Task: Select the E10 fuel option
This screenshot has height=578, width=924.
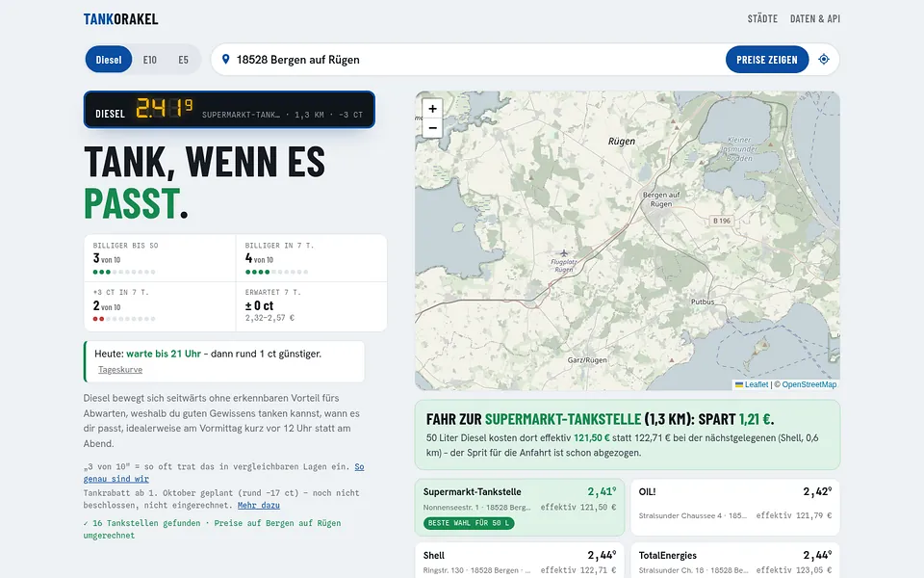Action: pyautogui.click(x=150, y=60)
